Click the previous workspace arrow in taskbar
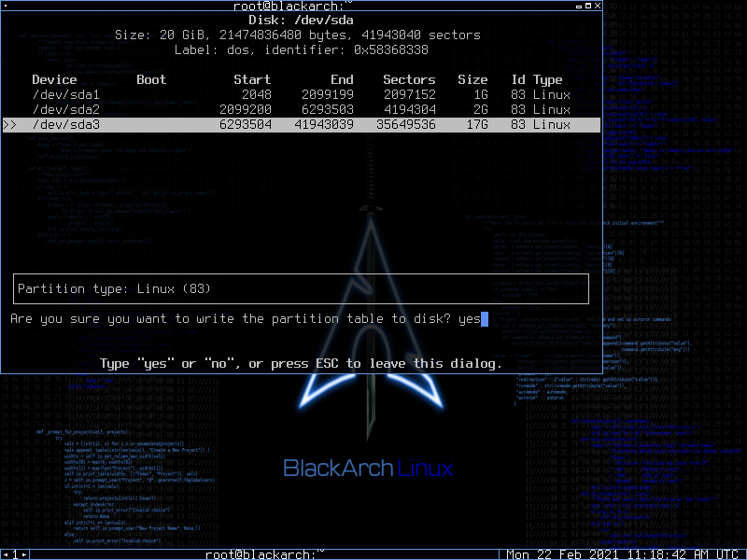The image size is (747, 560). [6, 554]
